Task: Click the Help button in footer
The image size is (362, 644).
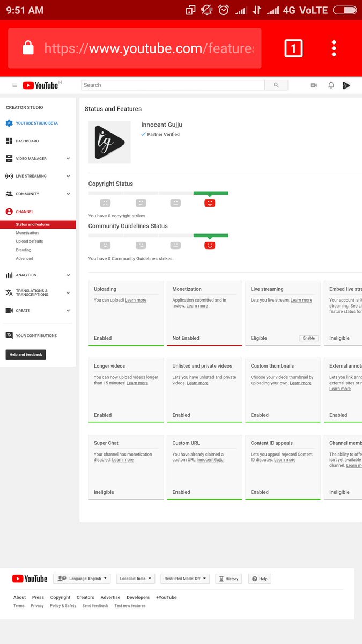Action: point(260,579)
